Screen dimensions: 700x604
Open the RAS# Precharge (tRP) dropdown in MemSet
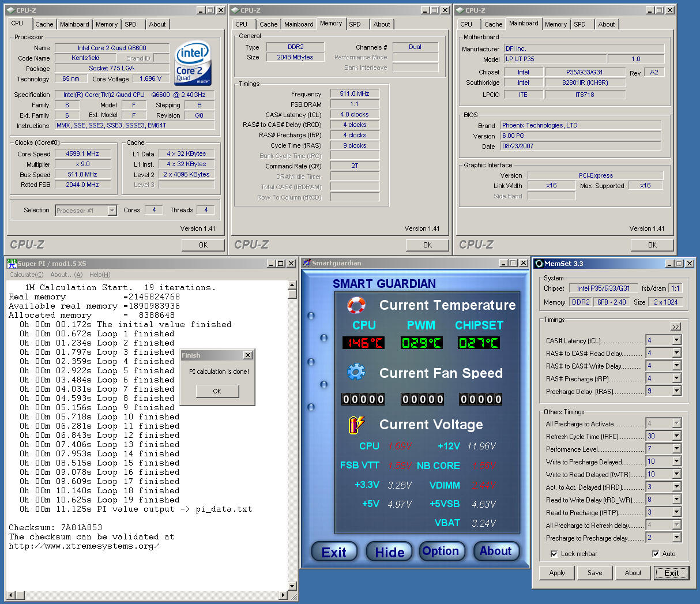[676, 378]
